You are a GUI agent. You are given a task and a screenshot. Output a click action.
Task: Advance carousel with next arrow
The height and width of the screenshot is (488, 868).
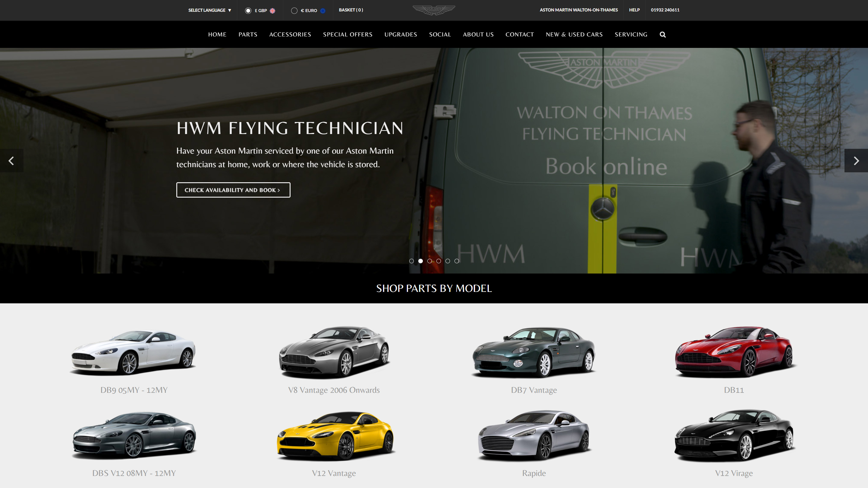tap(856, 161)
